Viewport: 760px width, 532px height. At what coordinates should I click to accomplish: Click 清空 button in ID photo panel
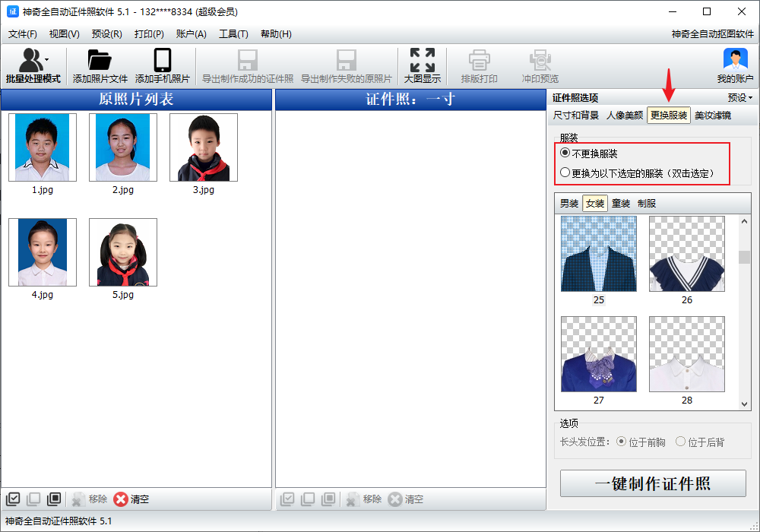(406, 499)
